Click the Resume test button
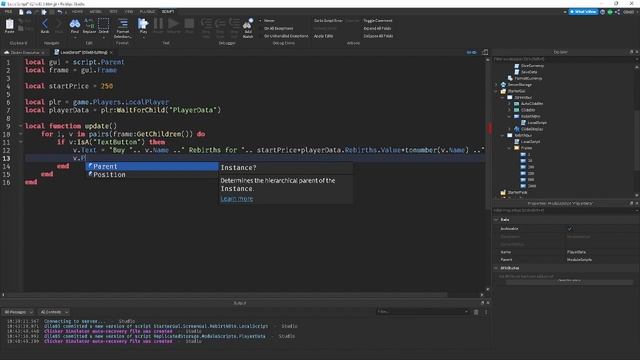 (x=173, y=24)
